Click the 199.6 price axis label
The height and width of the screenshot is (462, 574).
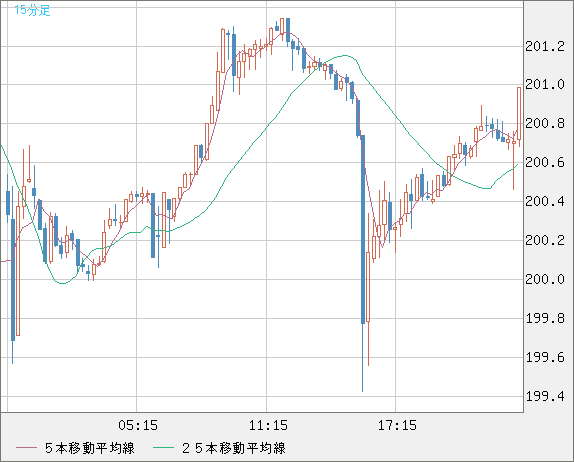coord(545,357)
